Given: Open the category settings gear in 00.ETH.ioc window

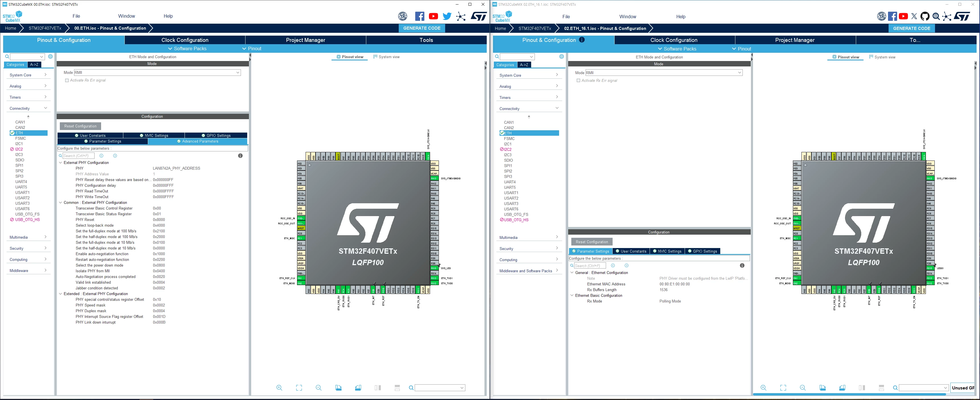Looking at the screenshot, I should tap(50, 56).
